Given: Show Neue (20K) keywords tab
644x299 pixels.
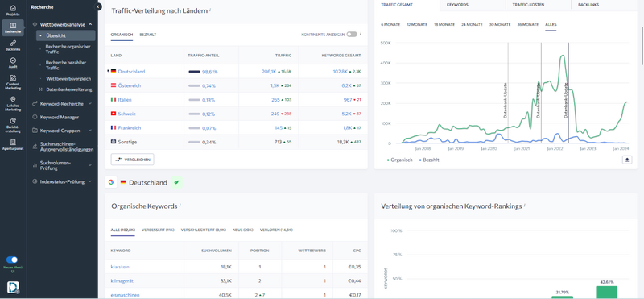Looking at the screenshot, I should 242,230.
